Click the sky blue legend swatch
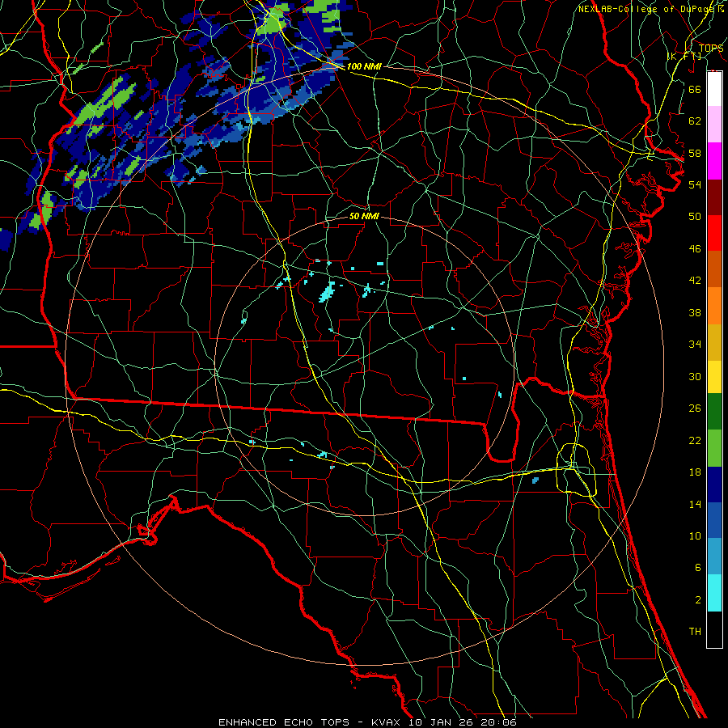 click(714, 557)
